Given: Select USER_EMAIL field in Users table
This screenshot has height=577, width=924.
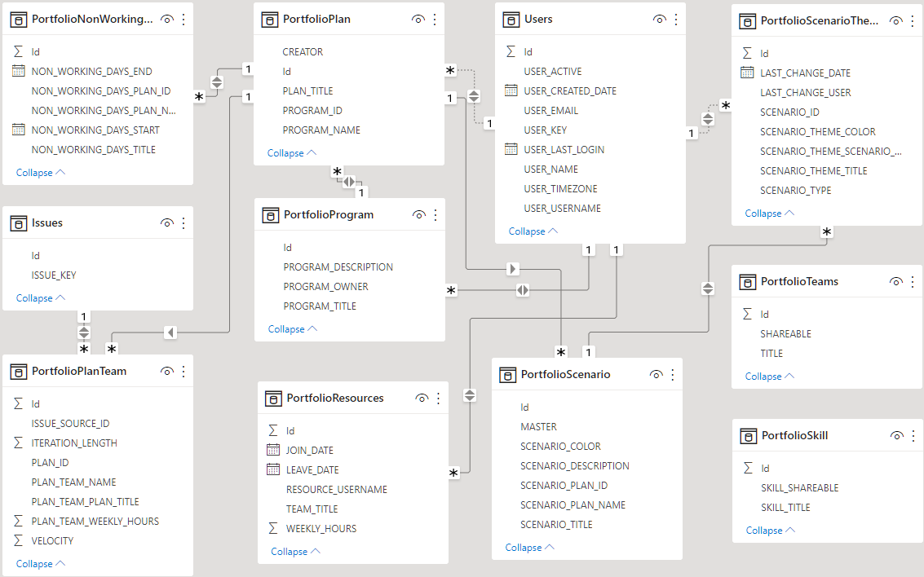Looking at the screenshot, I should point(550,111).
